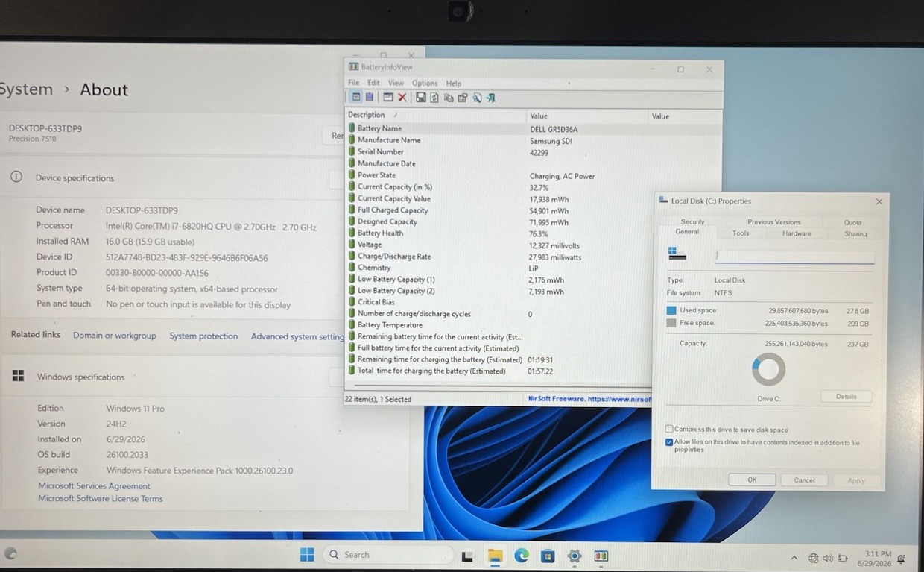Viewport: 924px width, 572px height.
Task: Click the Settings gear icon on taskbar
Action: [x=575, y=555]
